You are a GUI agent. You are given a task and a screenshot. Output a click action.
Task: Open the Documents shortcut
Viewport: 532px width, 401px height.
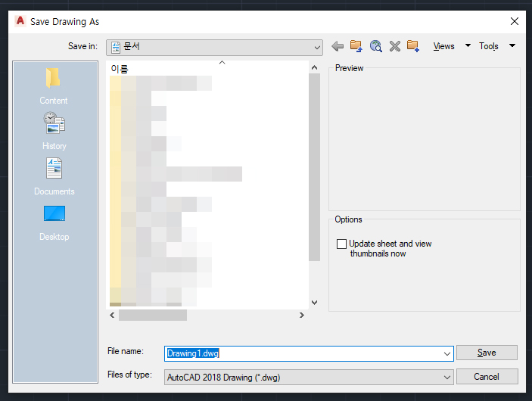(x=54, y=177)
